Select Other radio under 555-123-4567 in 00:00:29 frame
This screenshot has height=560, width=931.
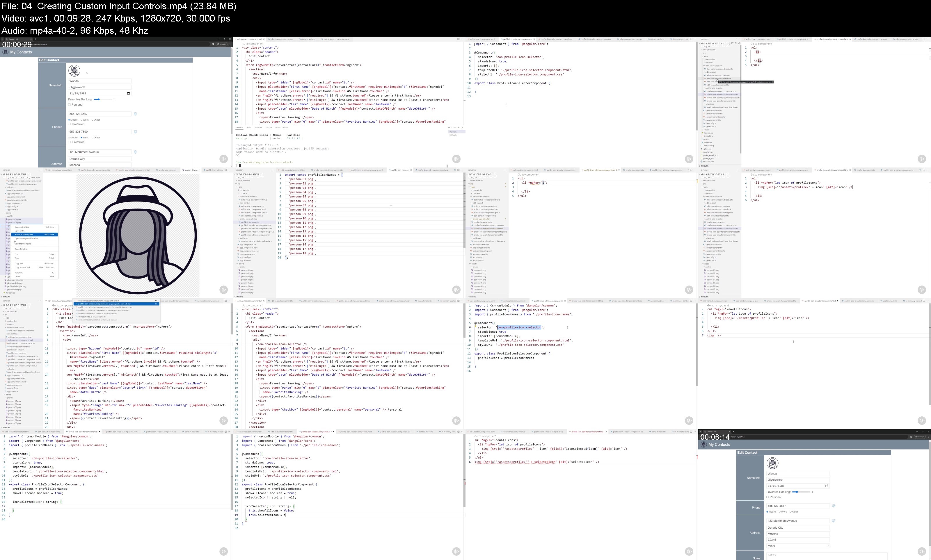(x=93, y=120)
